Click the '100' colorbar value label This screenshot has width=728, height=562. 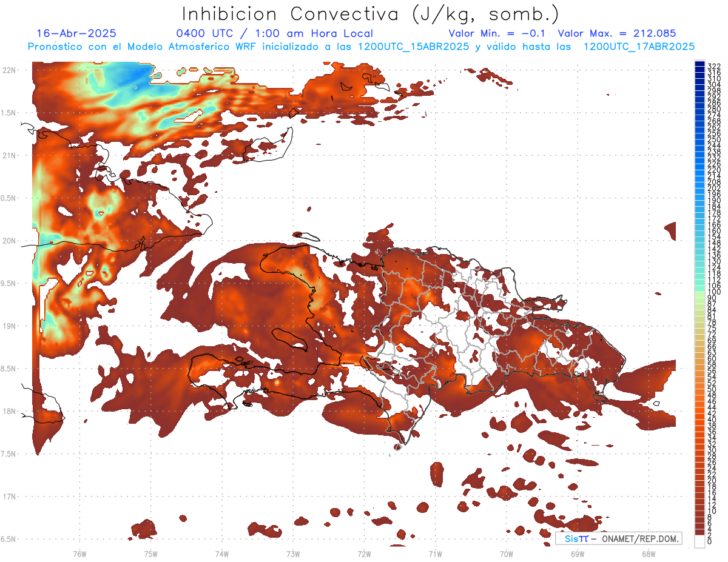[713, 292]
